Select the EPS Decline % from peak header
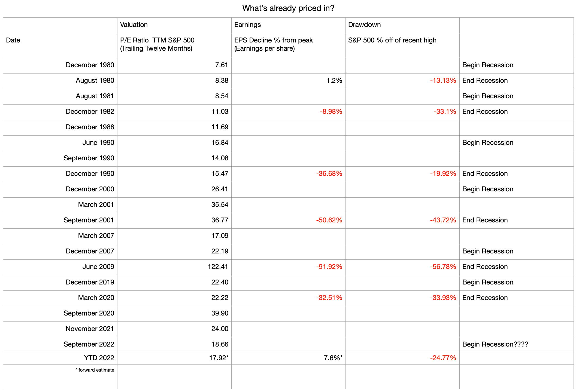 click(273, 44)
